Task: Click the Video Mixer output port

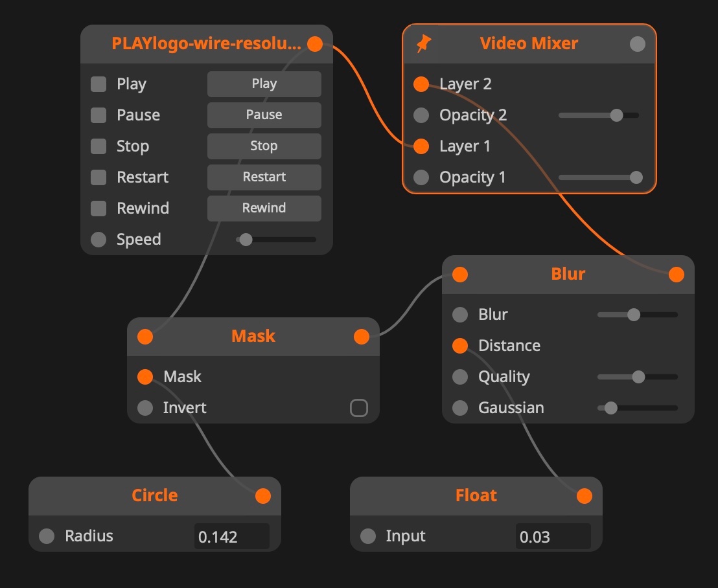Action: coord(638,44)
